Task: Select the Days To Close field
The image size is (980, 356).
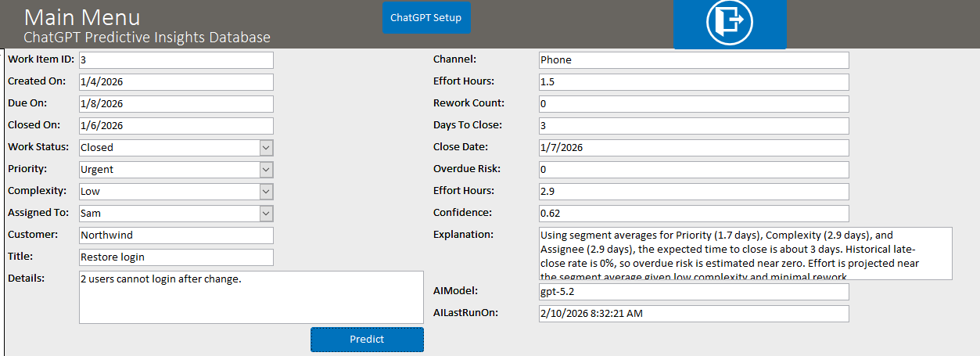Action: (x=693, y=126)
